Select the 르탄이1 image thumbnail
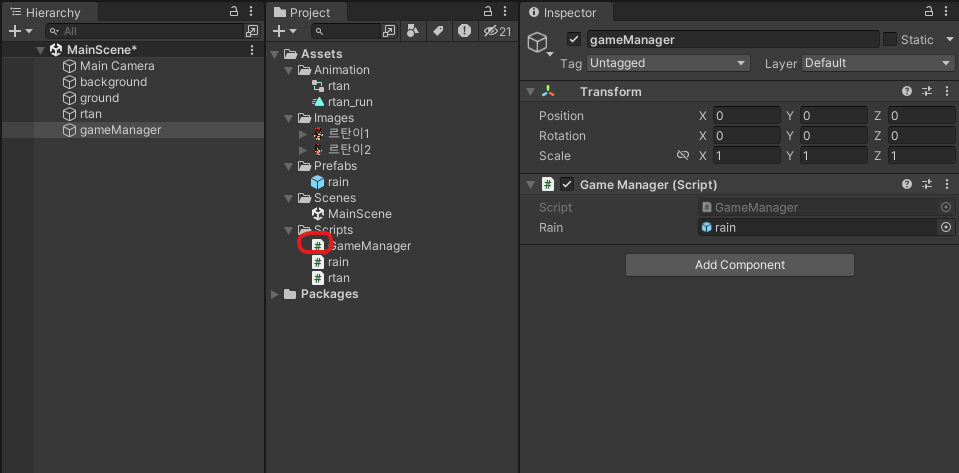959x473 pixels. pos(318,134)
